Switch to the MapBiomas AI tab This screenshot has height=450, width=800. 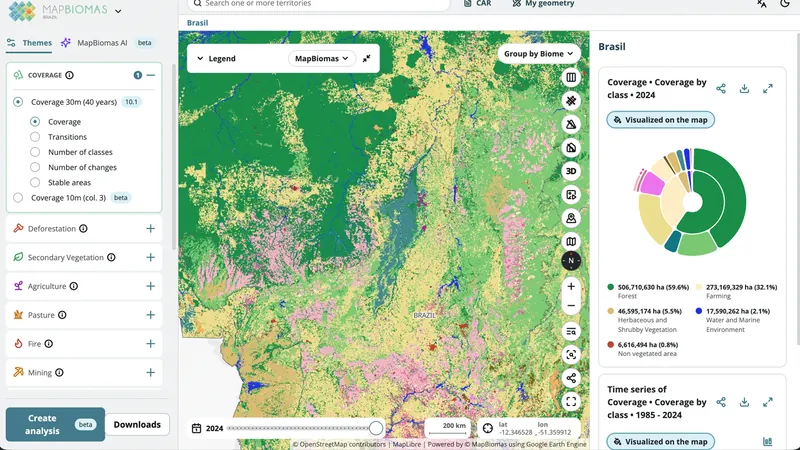(x=108, y=43)
